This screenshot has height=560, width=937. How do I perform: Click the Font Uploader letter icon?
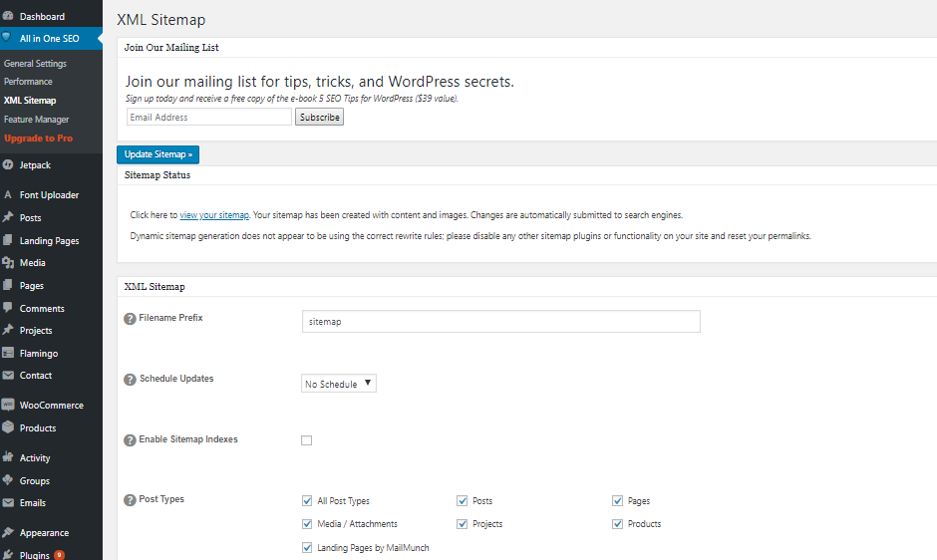point(8,195)
